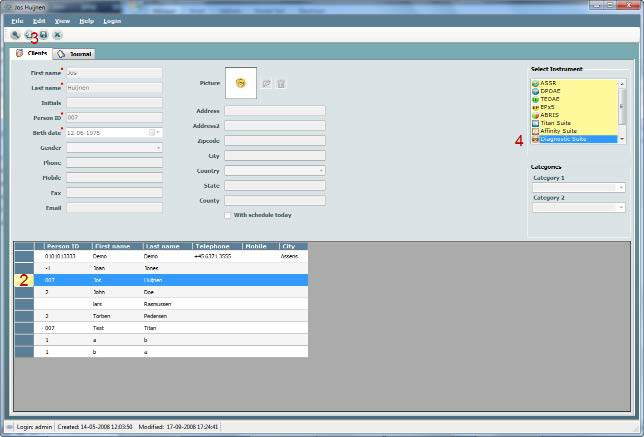Click into the County field
644x437 pixels.
[275, 201]
